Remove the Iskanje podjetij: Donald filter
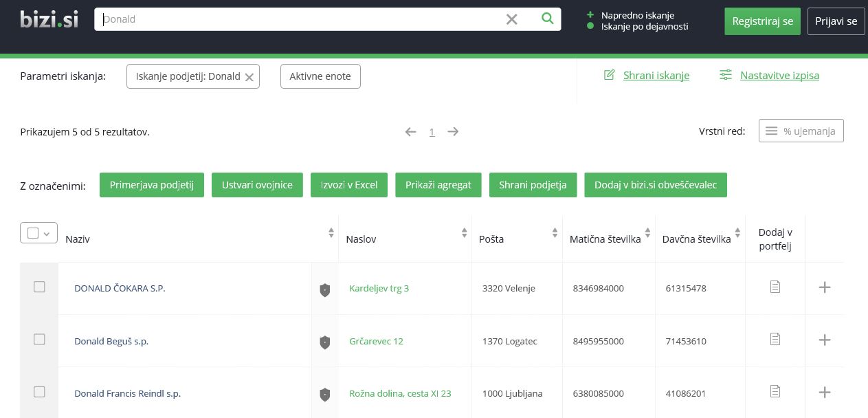The image size is (868, 418). (x=249, y=77)
